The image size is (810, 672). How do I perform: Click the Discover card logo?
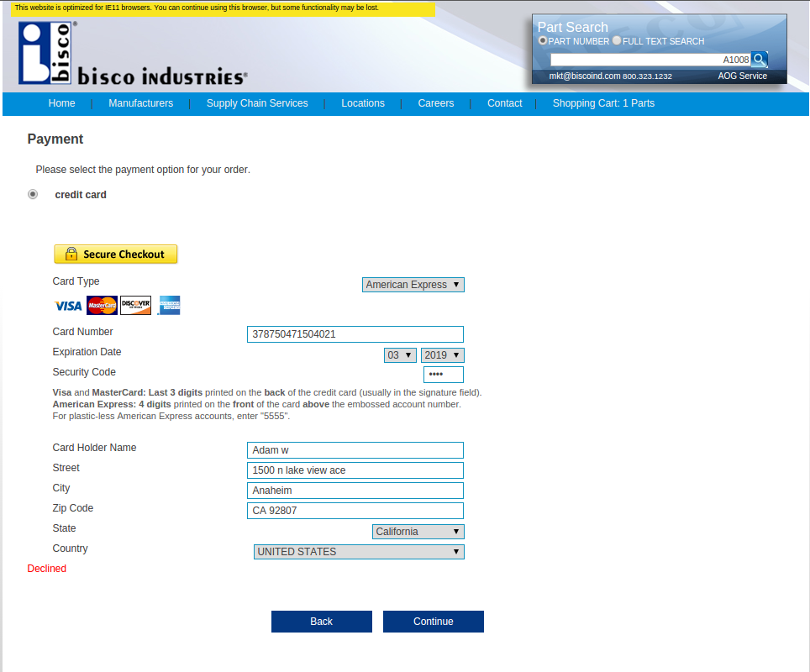(136, 305)
